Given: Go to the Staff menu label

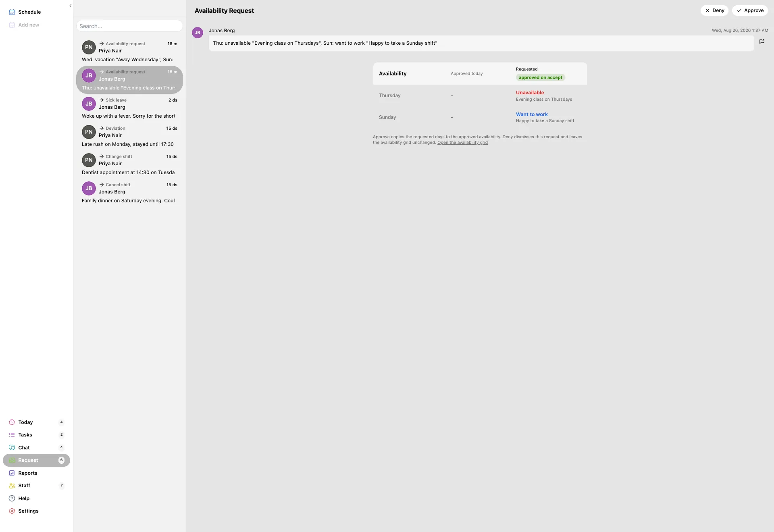Looking at the screenshot, I should pos(24,486).
